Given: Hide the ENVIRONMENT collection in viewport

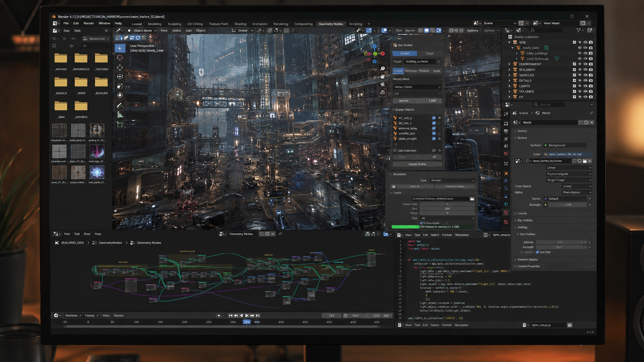Looking at the screenshot, I should click(585, 64).
